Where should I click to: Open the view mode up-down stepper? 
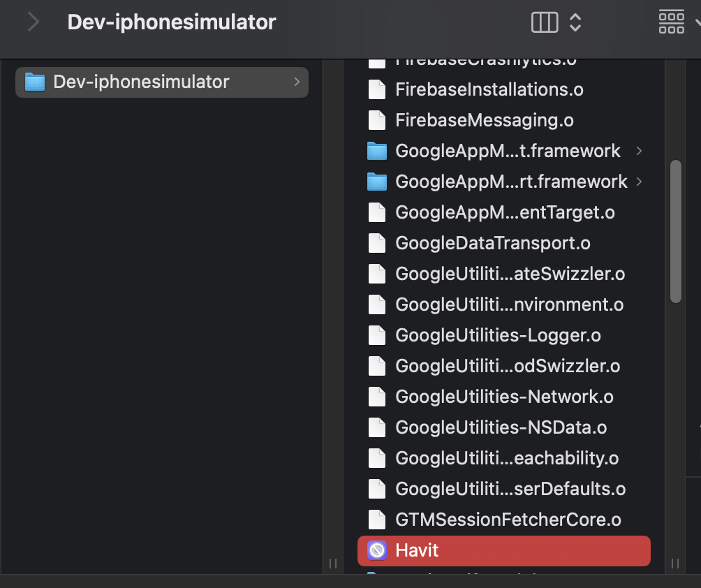(x=575, y=22)
